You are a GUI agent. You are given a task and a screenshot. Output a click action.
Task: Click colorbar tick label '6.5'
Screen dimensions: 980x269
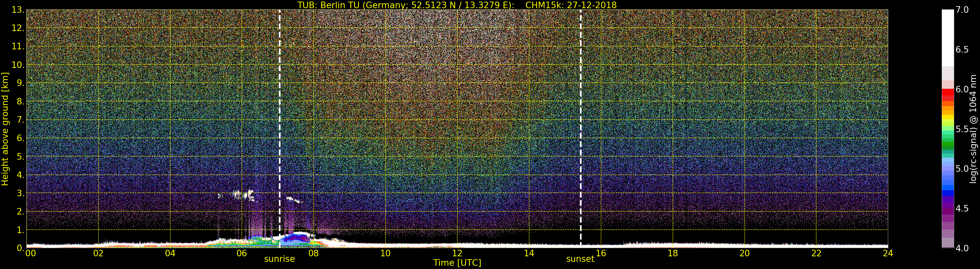[x=962, y=50]
